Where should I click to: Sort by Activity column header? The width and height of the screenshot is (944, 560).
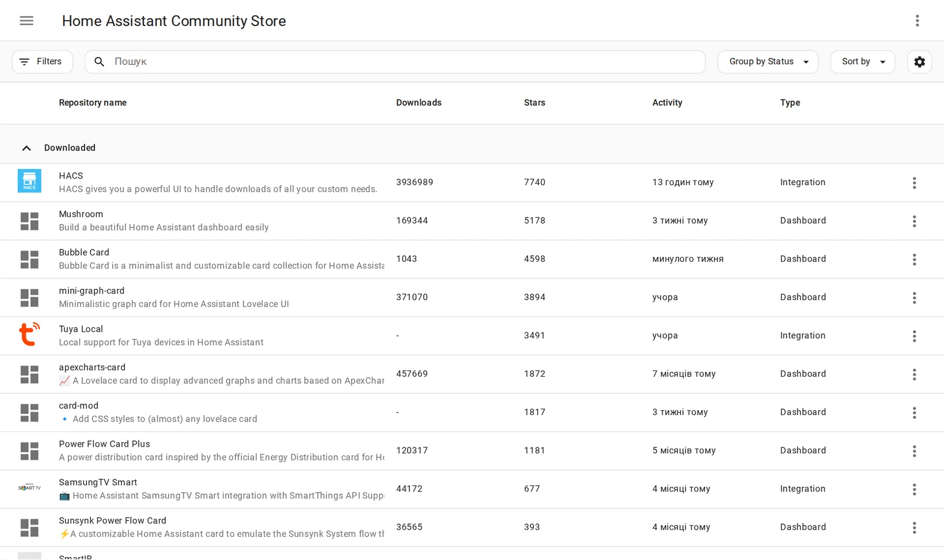[667, 103]
